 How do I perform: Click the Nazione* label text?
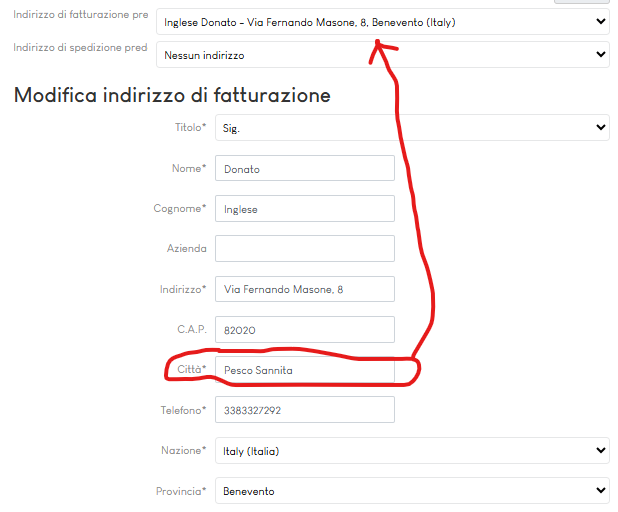[x=184, y=450]
